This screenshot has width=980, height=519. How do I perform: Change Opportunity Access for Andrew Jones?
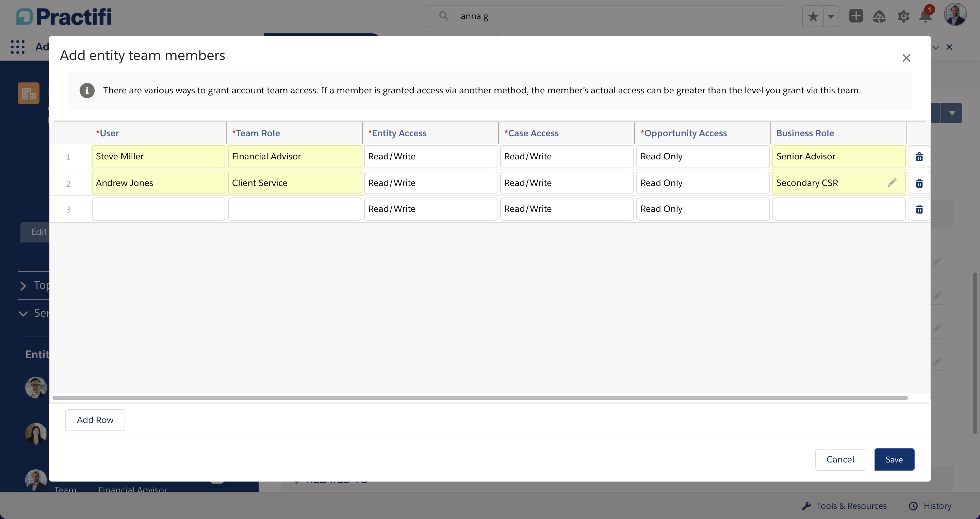tap(703, 183)
